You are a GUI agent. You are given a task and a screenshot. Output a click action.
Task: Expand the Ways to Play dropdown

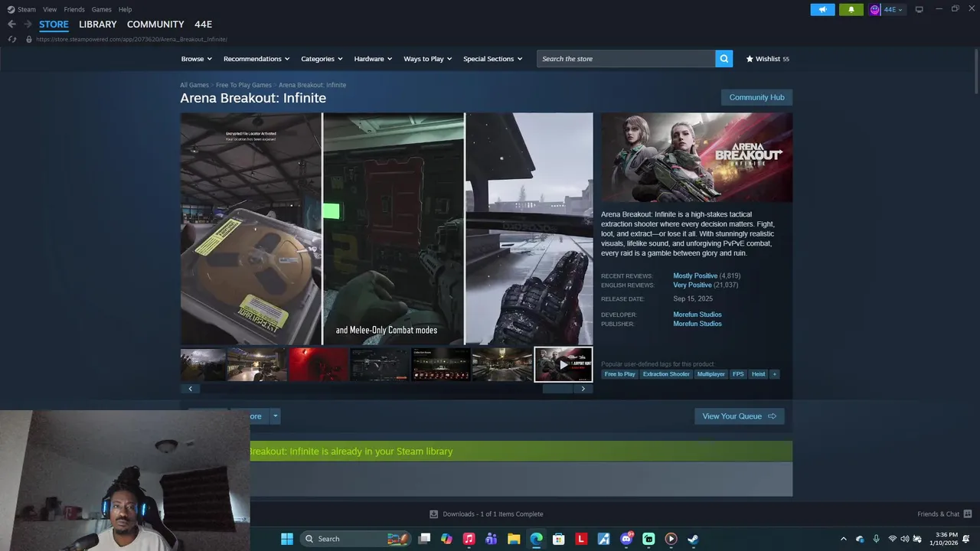click(428, 59)
